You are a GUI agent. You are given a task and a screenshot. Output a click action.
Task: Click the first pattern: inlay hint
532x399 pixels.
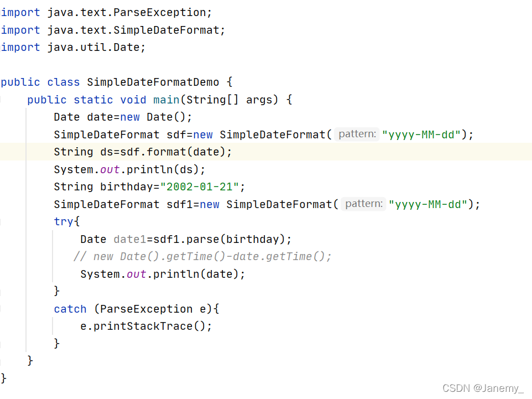click(x=357, y=134)
